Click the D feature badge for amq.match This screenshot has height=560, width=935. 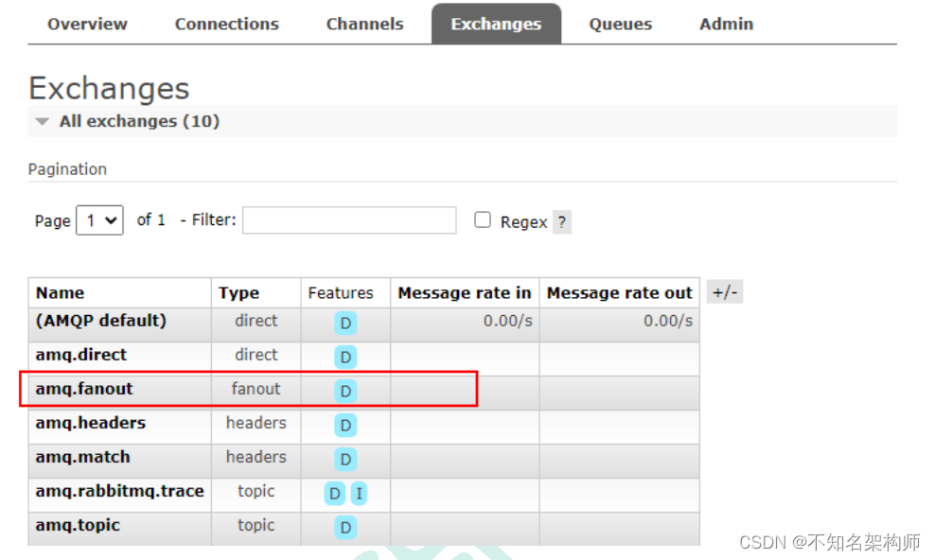[x=345, y=460]
